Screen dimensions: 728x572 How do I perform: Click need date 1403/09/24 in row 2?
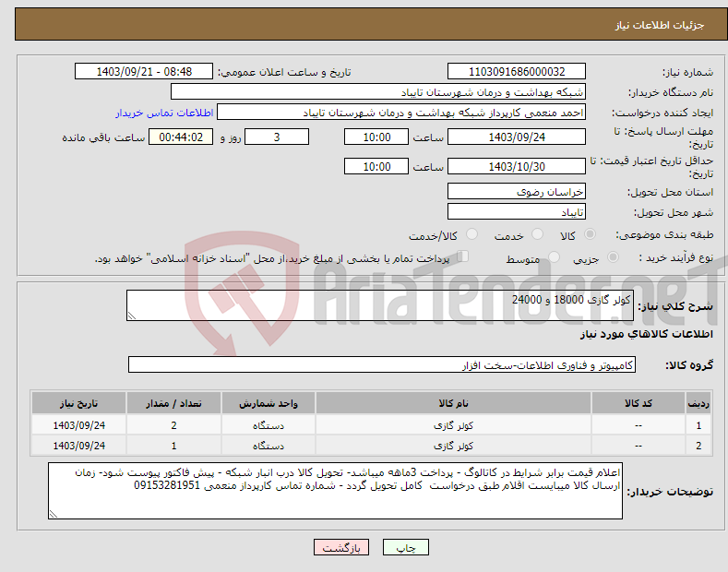(79, 446)
